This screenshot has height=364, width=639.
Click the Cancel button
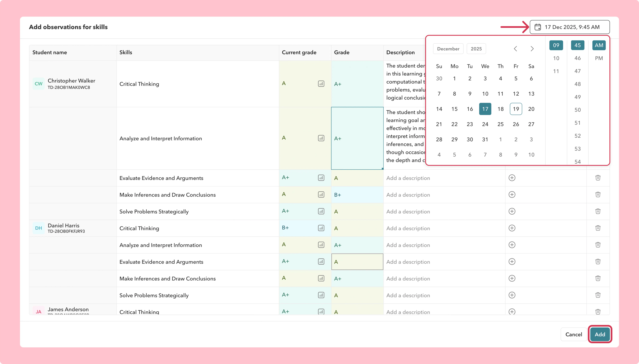pyautogui.click(x=574, y=334)
